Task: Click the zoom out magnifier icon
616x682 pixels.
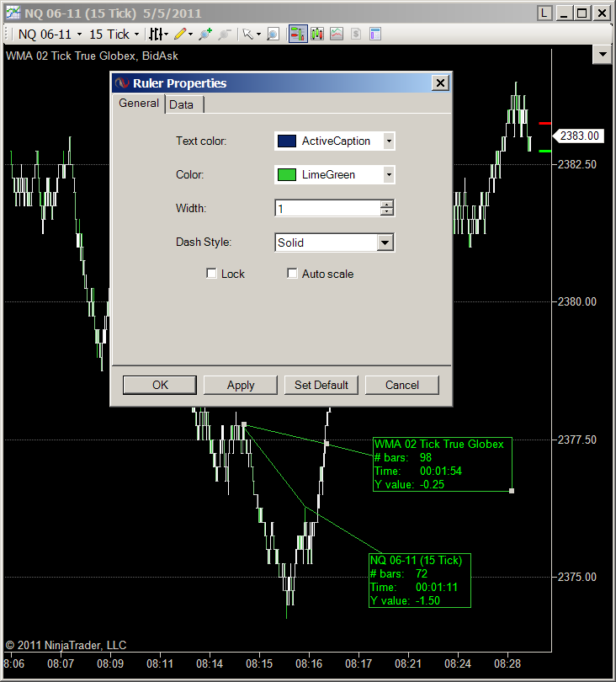Action: 225,34
